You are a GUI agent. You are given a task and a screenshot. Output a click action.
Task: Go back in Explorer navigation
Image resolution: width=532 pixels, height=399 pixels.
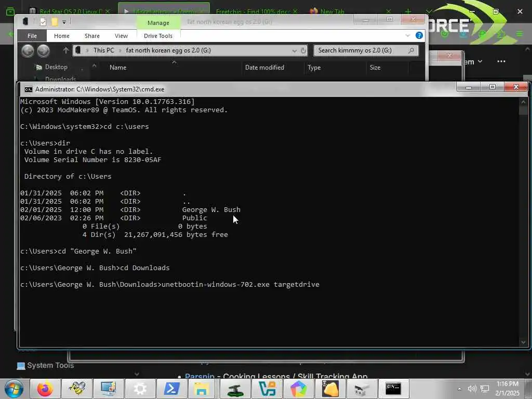click(28, 51)
